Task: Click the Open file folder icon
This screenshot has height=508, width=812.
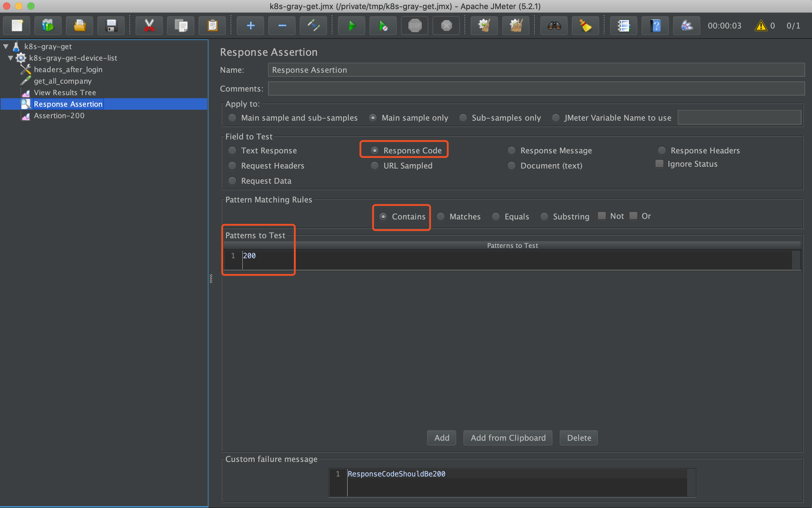Action: (80, 25)
